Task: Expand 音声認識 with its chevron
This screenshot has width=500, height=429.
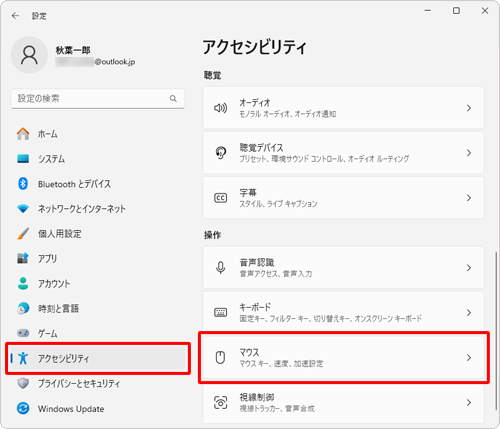Action: (x=469, y=268)
